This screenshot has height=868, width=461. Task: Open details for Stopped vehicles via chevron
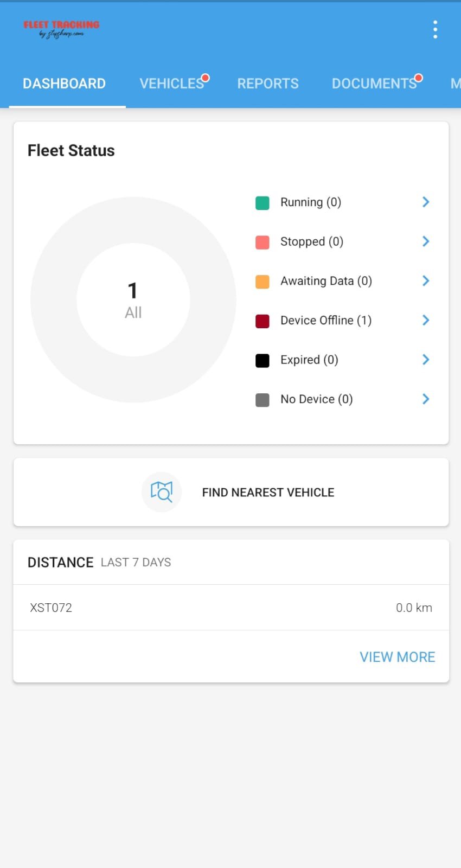426,241
